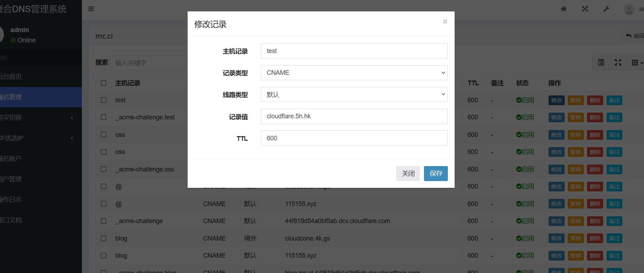644x273 pixels.
Task: Click the admin username in sidebar
Action: pyautogui.click(x=20, y=30)
